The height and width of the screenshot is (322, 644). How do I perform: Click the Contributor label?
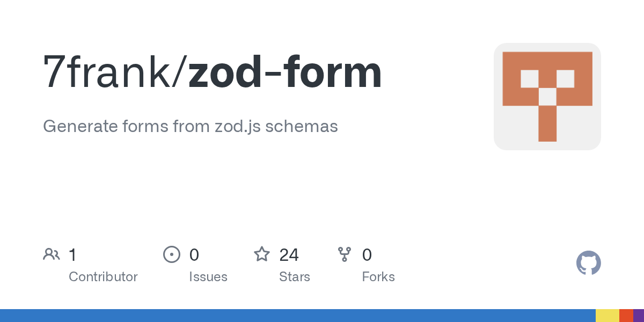pos(103,277)
